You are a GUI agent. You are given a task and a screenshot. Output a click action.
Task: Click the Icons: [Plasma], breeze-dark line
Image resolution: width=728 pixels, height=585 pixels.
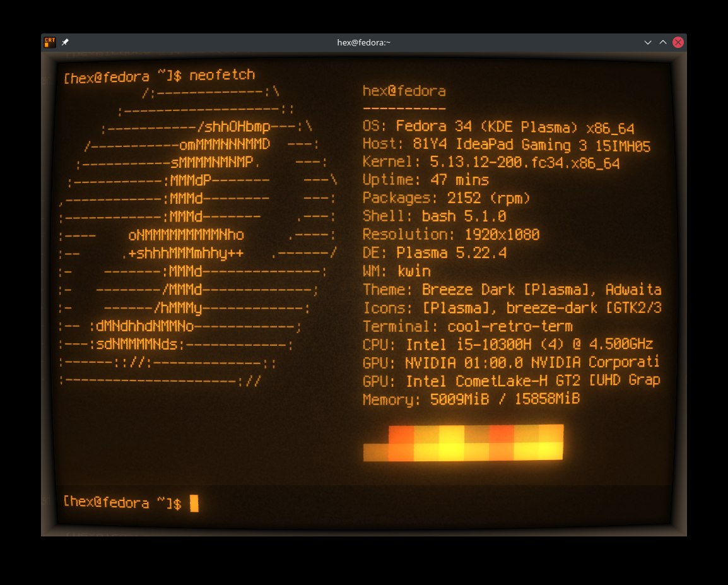coord(512,308)
